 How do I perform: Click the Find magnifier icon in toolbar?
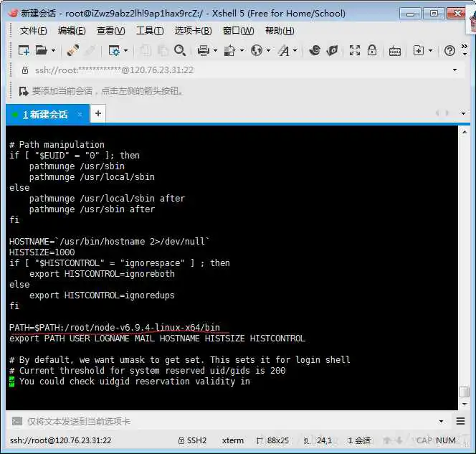tap(180, 50)
